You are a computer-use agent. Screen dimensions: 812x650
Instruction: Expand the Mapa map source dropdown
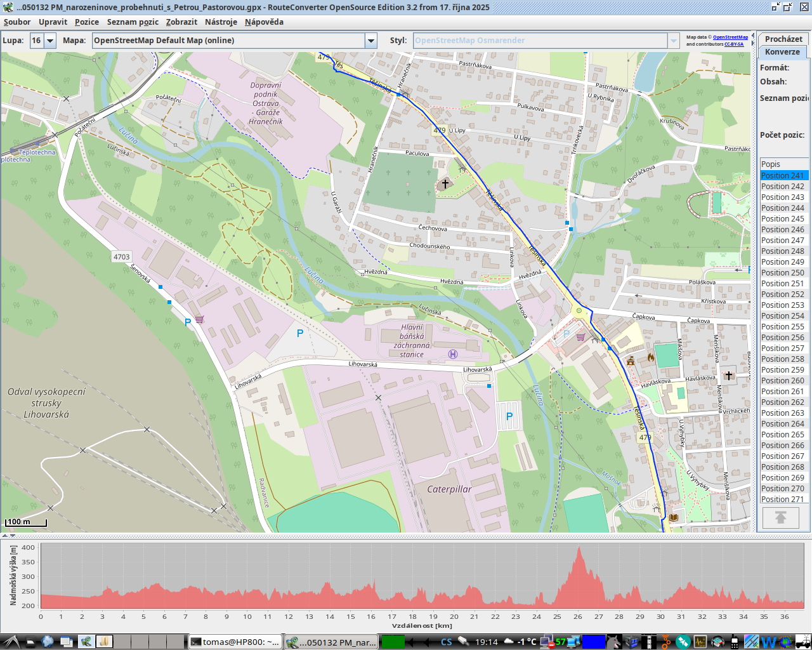(x=371, y=41)
